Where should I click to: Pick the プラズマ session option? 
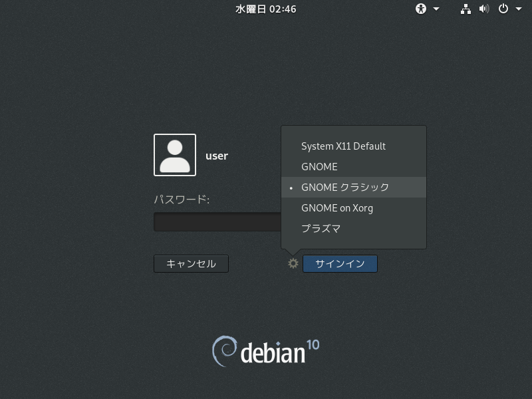click(x=321, y=229)
